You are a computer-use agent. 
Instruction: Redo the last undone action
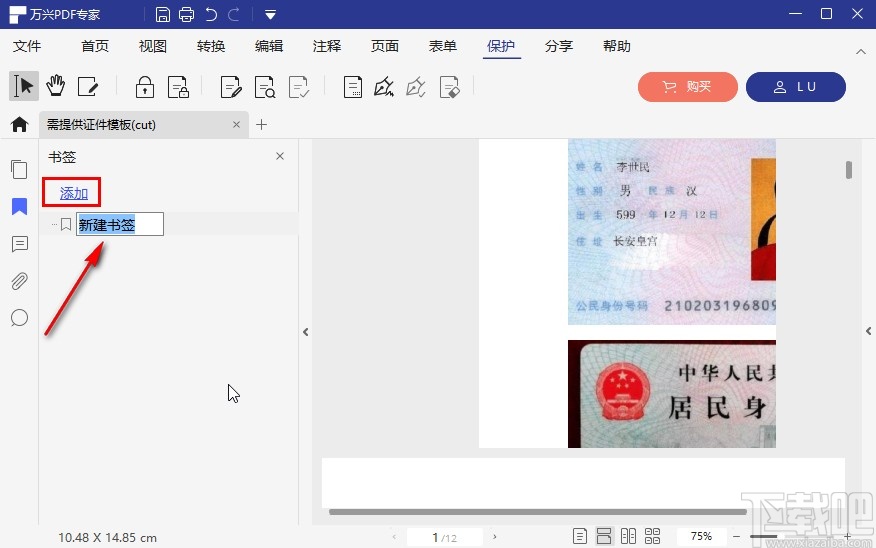tap(234, 15)
